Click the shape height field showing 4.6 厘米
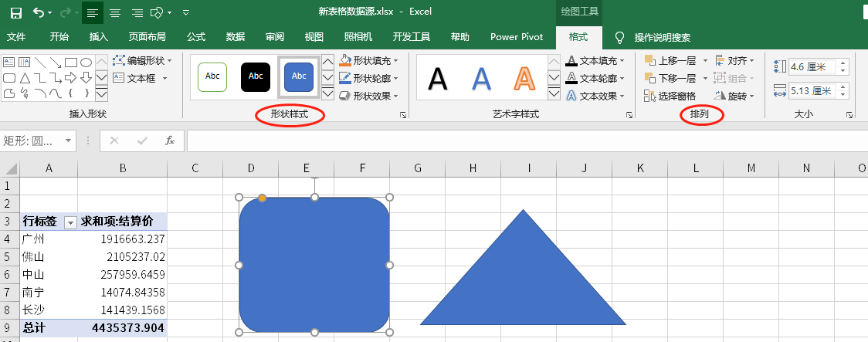This screenshot has width=868, height=342. [x=812, y=67]
